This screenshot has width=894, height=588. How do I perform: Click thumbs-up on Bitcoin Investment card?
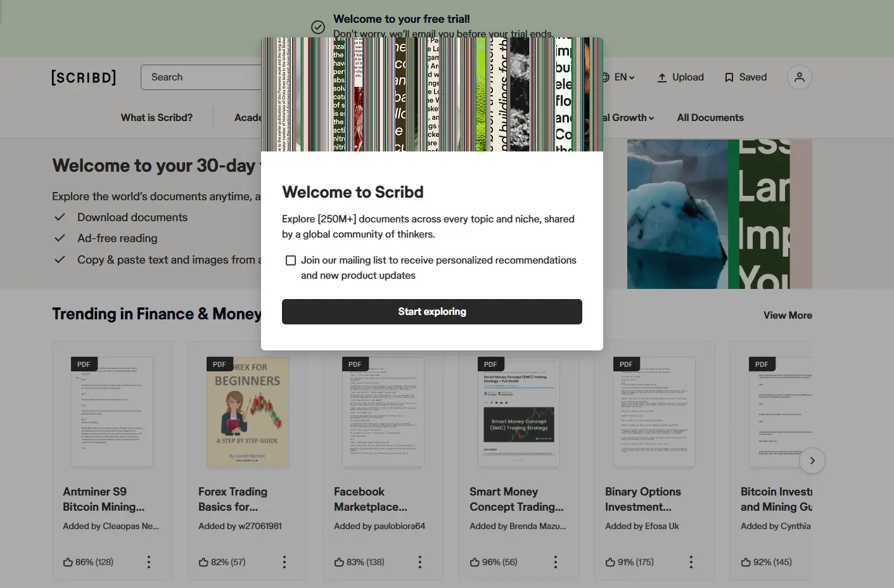tap(746, 562)
